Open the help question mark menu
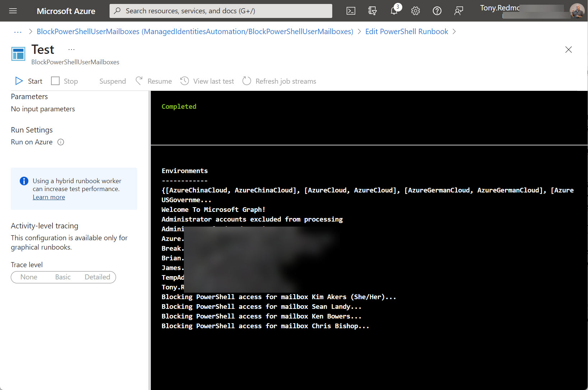Viewport: 588px width, 390px height. (x=437, y=11)
